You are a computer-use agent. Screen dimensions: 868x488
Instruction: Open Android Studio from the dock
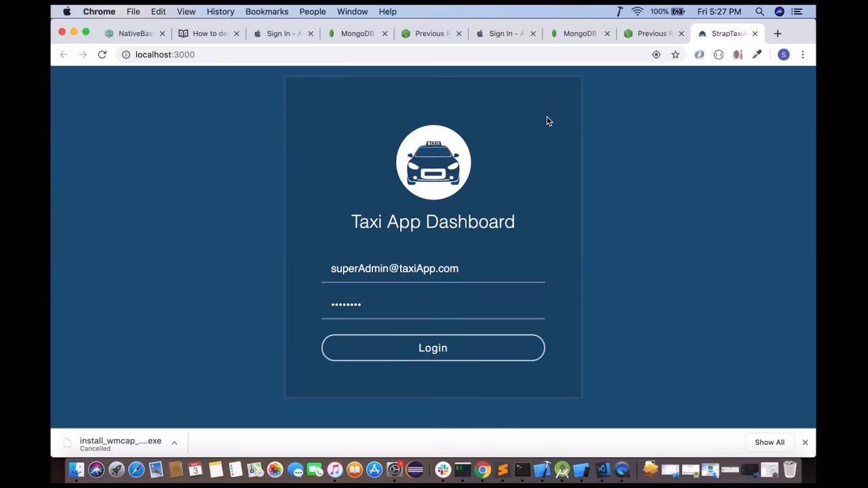[x=562, y=469]
